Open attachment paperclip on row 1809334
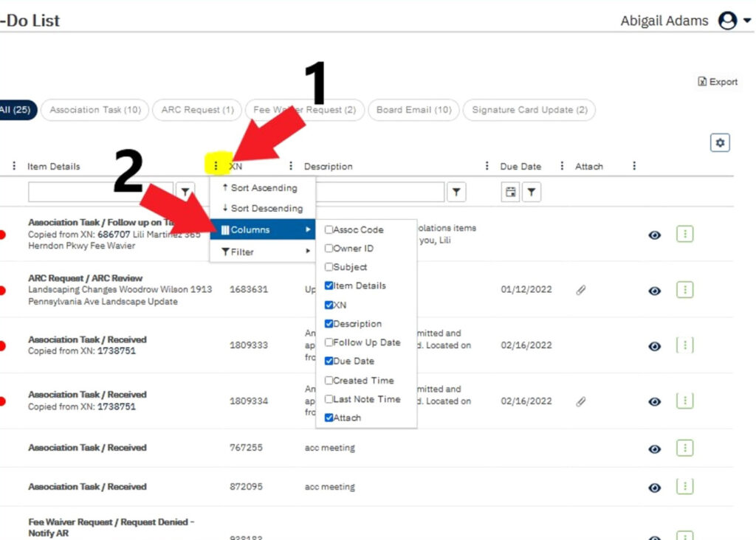 [581, 401]
